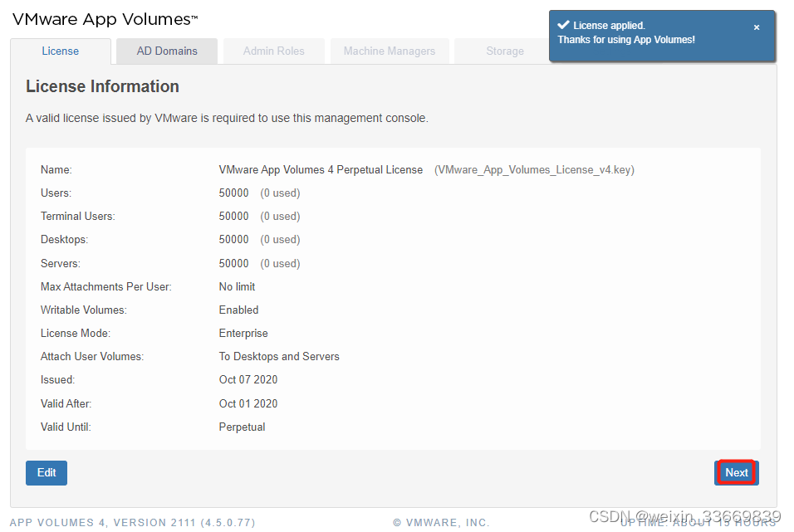Viewport: 794px width, 532px height.
Task: Select the Storage tab
Action: [505, 51]
